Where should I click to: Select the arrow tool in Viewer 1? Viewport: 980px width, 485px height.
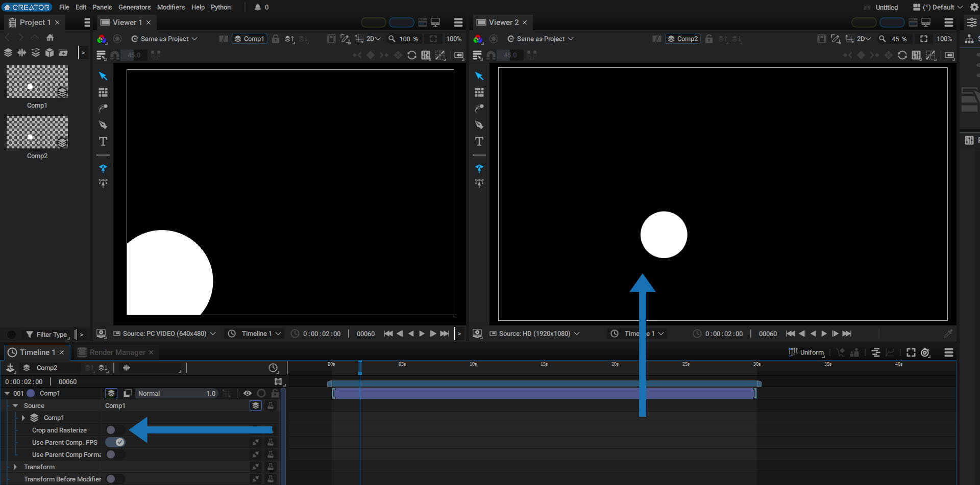103,76
